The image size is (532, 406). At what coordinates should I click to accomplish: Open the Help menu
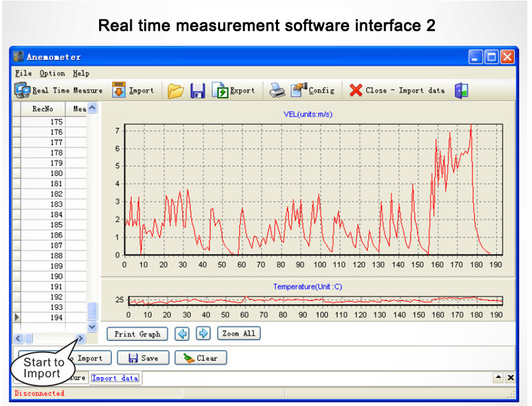coord(81,73)
